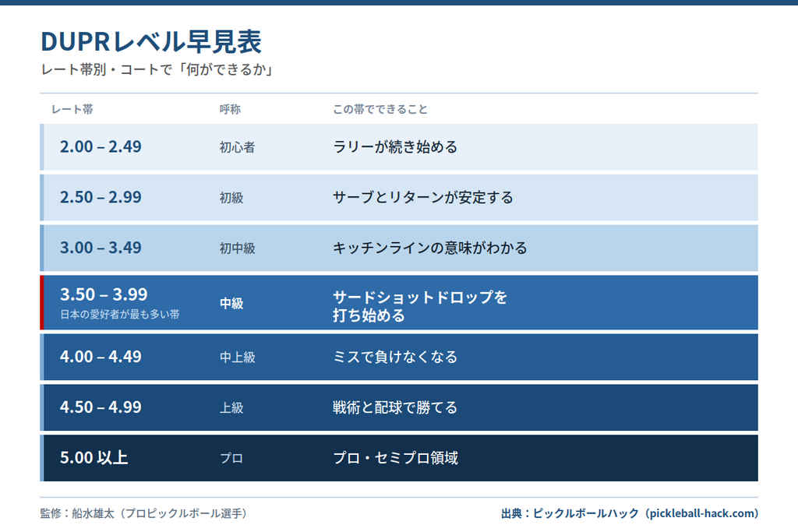The height and width of the screenshot is (532, 798).
Task: Click the level name "初心者"
Action: (x=237, y=147)
